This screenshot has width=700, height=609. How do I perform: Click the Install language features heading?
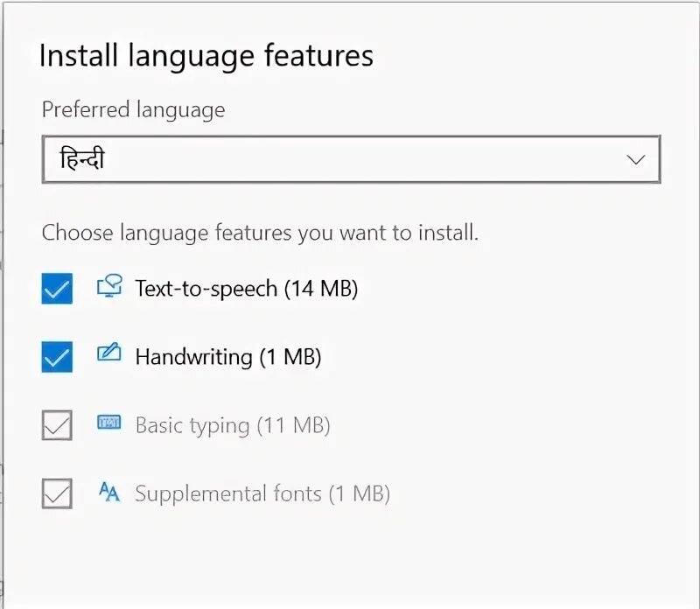tap(206, 56)
